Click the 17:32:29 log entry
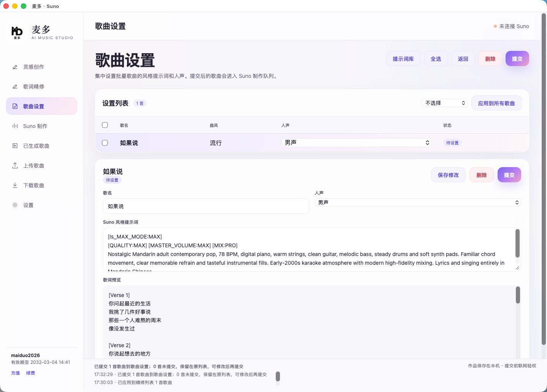Viewport: 547px width, 392px height. [x=180, y=375]
